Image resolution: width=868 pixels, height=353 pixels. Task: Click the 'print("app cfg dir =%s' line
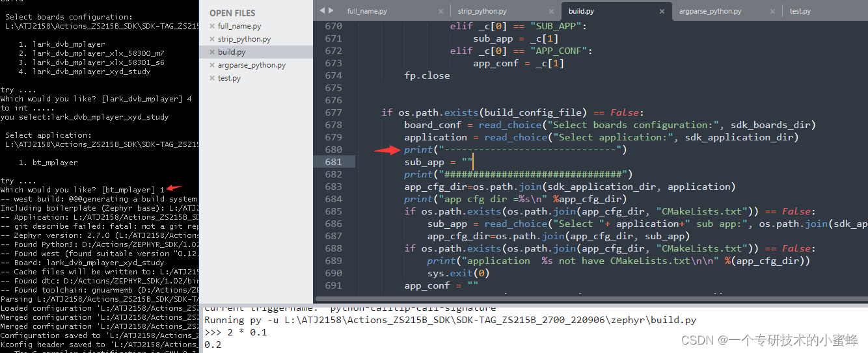[515, 199]
